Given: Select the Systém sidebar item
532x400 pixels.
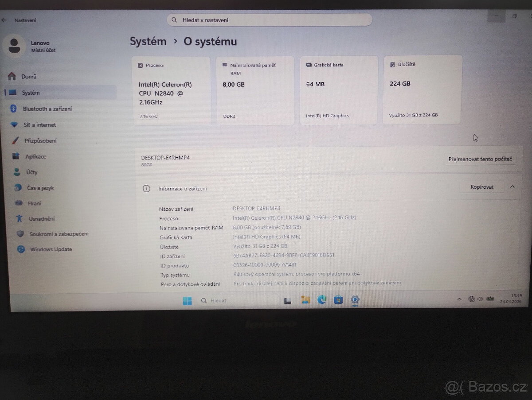Looking at the screenshot, I should click(61, 93).
